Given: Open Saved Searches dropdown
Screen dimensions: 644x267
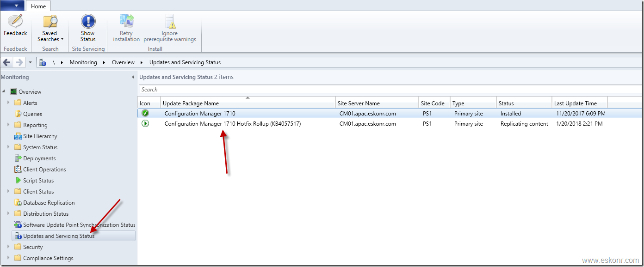Looking at the screenshot, I should [50, 29].
